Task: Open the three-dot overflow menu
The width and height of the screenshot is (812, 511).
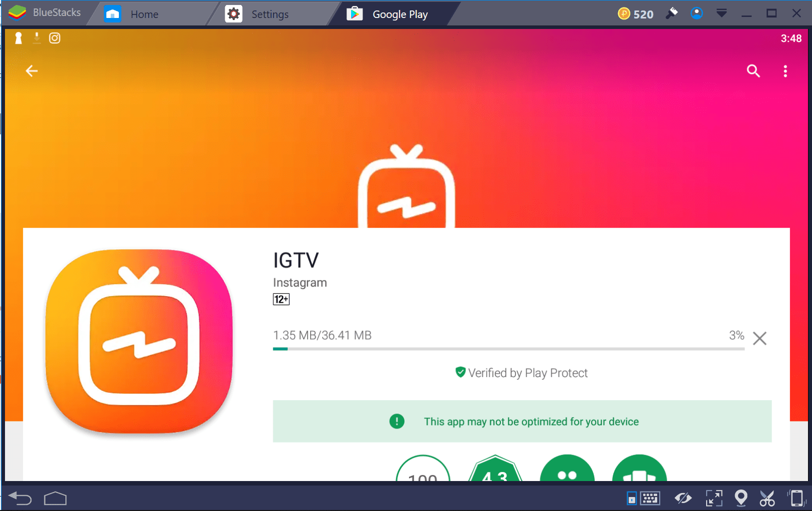Action: (785, 71)
